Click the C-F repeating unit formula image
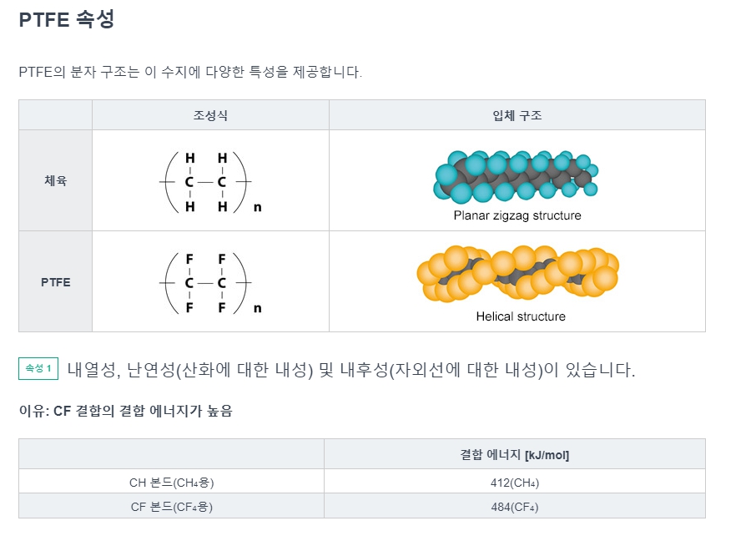The image size is (756, 536). point(209,283)
